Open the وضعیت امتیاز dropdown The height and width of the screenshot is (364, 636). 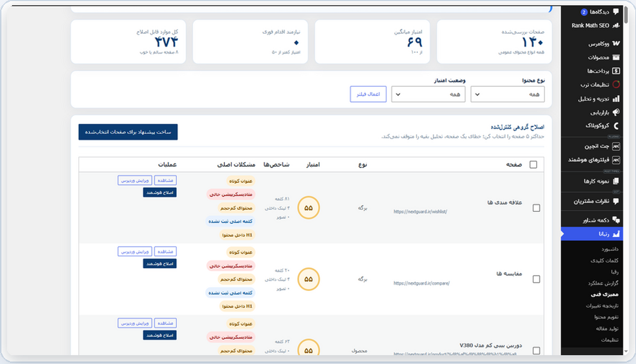[x=428, y=94]
